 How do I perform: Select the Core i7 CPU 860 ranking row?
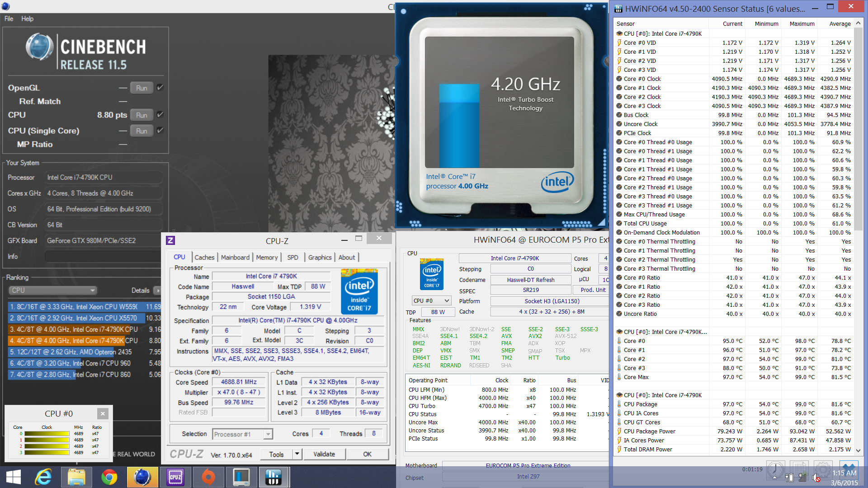click(x=84, y=375)
